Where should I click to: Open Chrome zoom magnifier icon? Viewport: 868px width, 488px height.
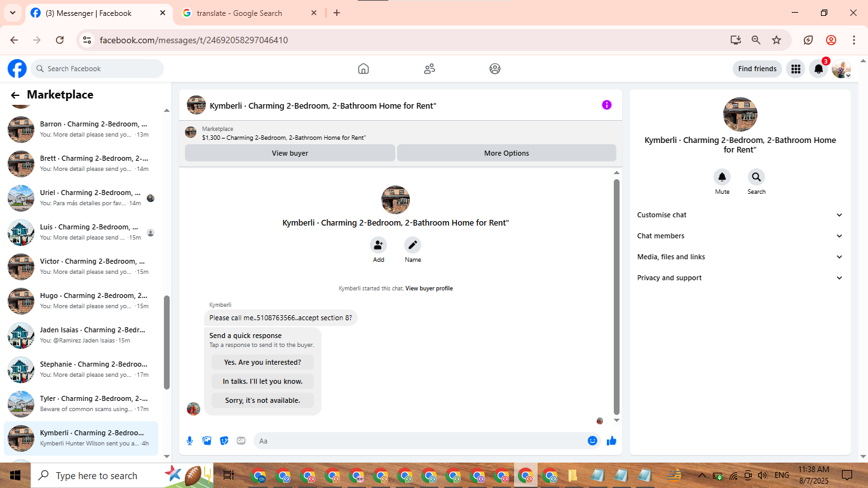[x=756, y=40]
